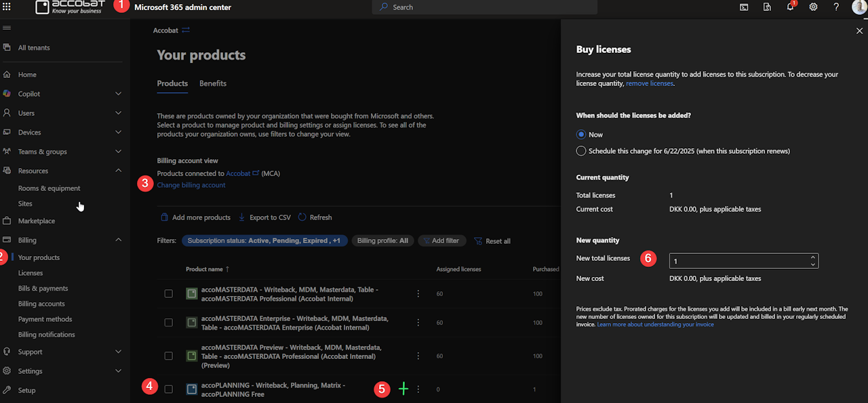The height and width of the screenshot is (403, 868).
Task: Open Bills & payments in sidebar
Action: pyautogui.click(x=43, y=289)
